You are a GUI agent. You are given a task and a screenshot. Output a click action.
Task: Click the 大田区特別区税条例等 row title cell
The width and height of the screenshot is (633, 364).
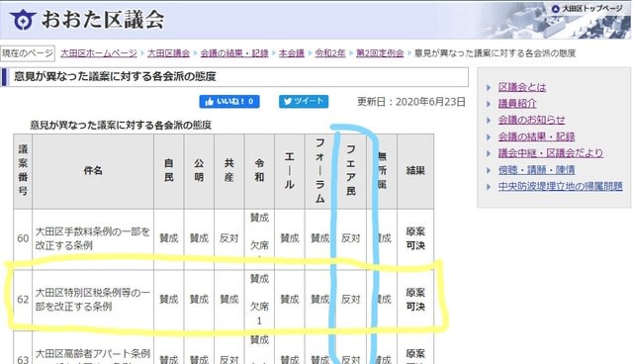click(93, 300)
